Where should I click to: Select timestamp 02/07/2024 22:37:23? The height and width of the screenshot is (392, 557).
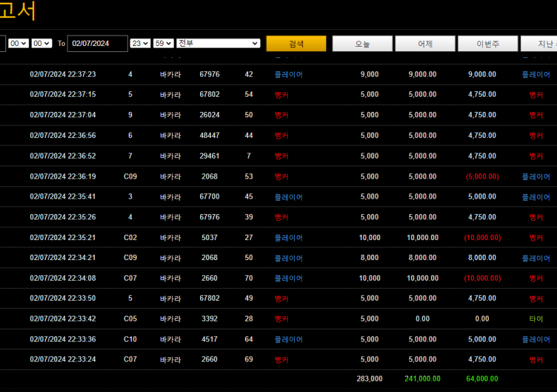click(63, 74)
